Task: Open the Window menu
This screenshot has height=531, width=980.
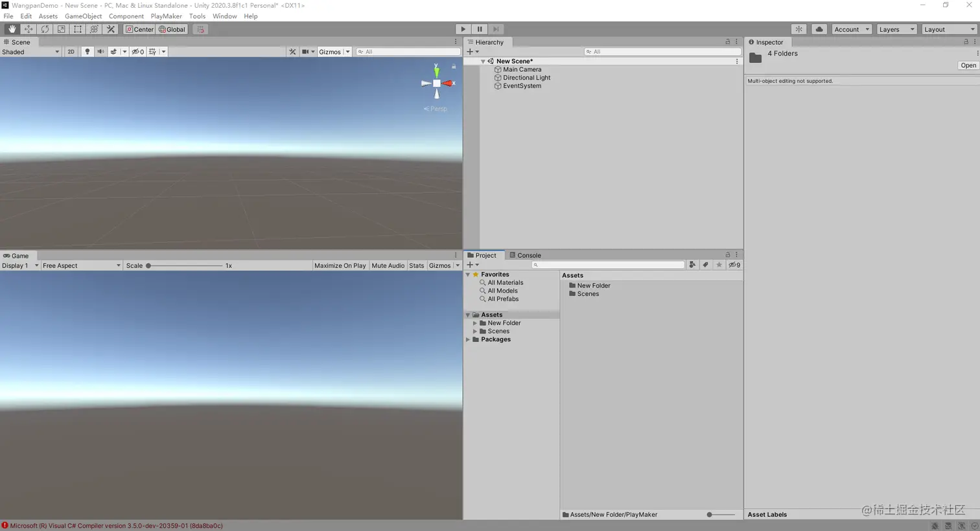Action: [224, 16]
